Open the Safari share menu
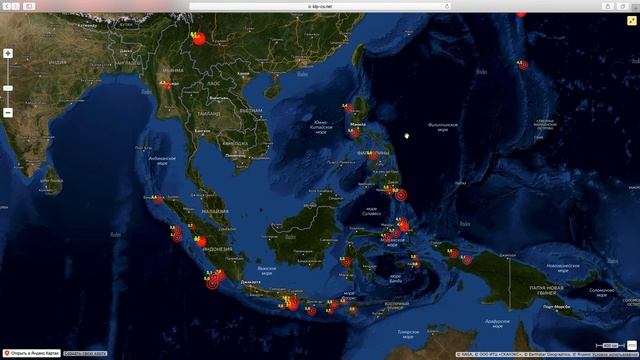The height and width of the screenshot is (360, 640). (x=608, y=6)
